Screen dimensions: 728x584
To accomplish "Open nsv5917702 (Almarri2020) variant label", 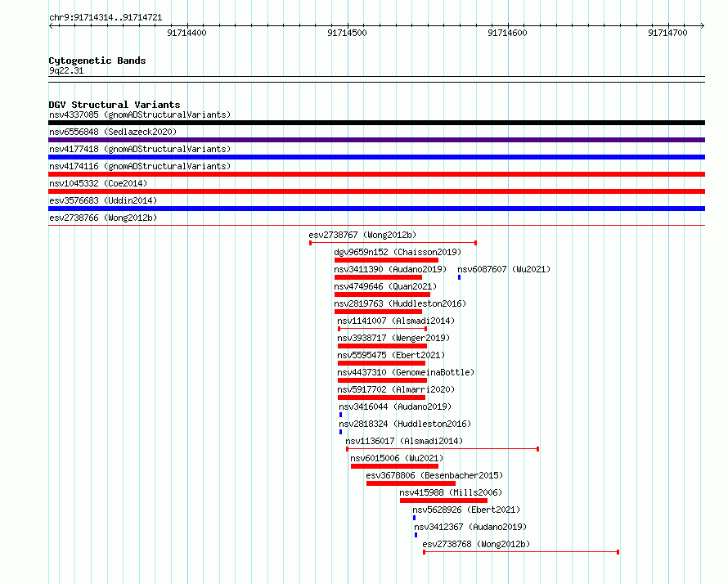I will click(x=396, y=389).
